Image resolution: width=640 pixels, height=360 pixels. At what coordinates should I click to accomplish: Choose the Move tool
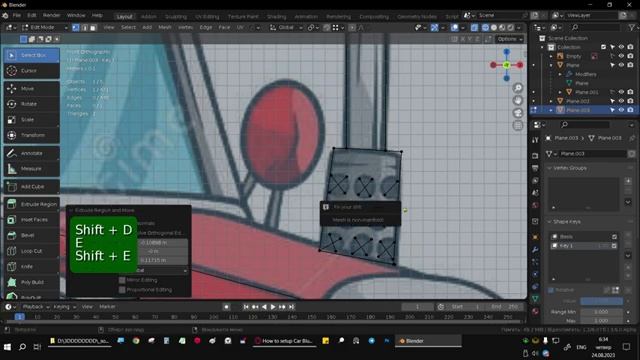(32, 89)
